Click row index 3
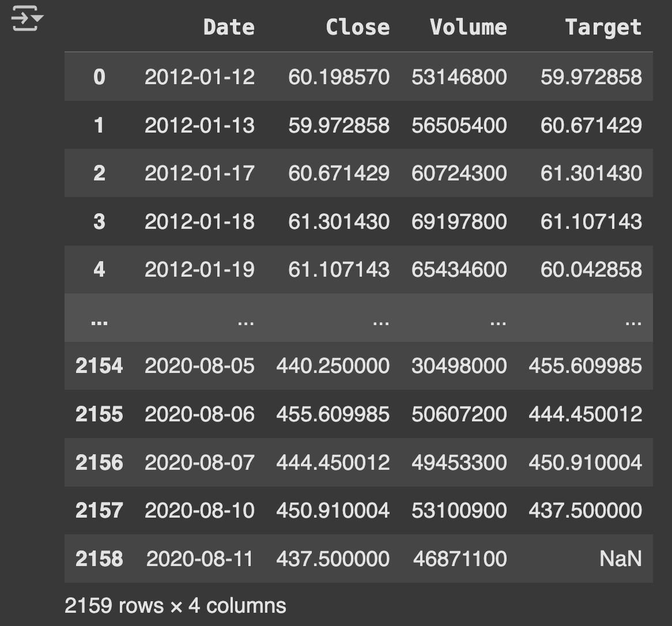Screen dimensions: 672x626 coord(99,222)
